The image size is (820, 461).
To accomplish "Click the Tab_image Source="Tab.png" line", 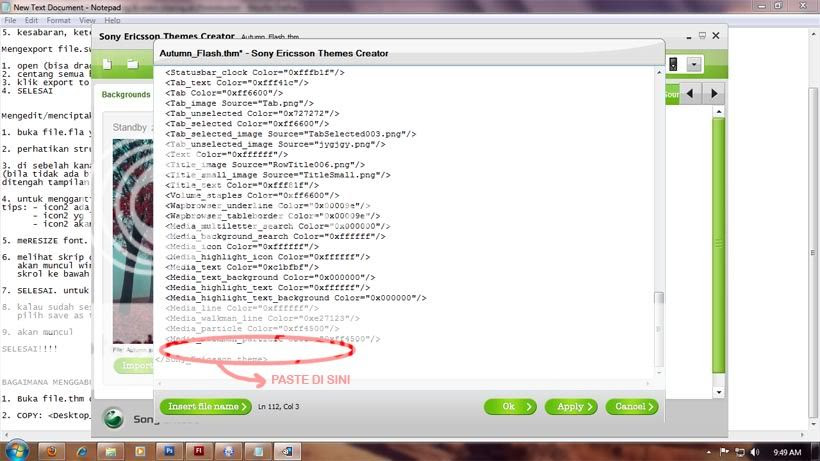I will coord(240,103).
